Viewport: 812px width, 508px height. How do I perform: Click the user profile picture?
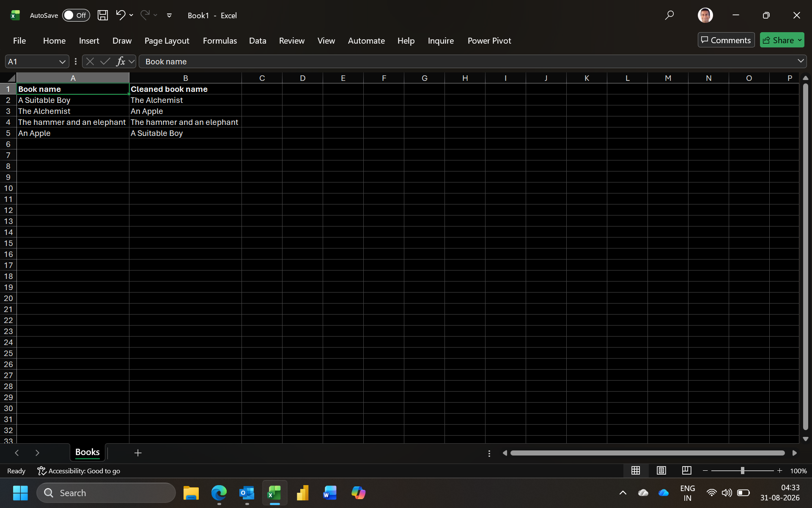(705, 15)
